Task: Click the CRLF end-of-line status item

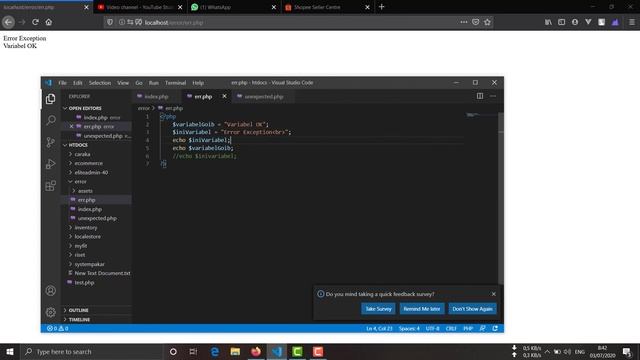Action: (x=451, y=329)
